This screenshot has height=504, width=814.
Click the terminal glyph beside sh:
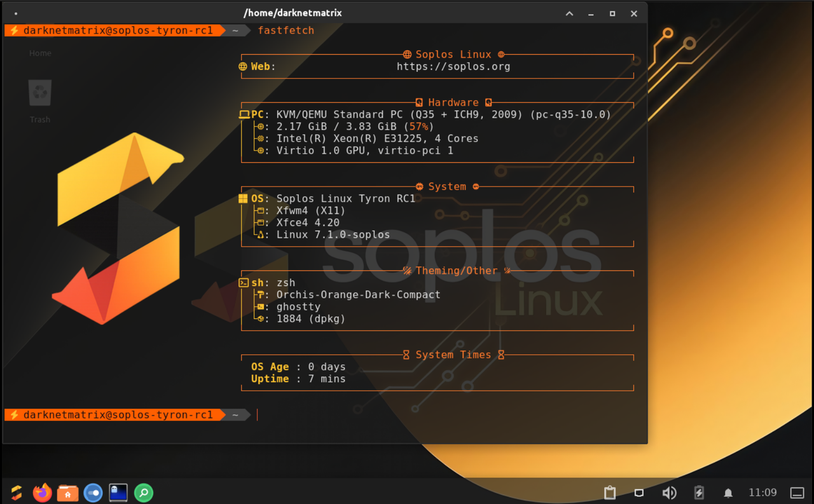tap(244, 283)
